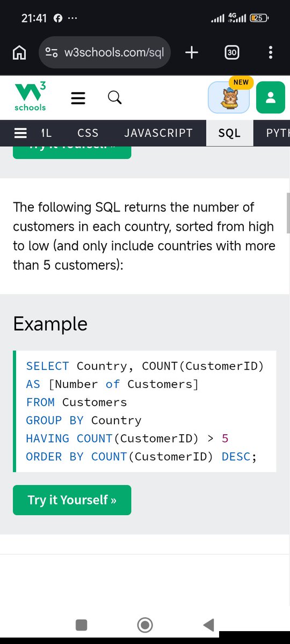
Task: Open the green user profile icon
Action: (270, 97)
